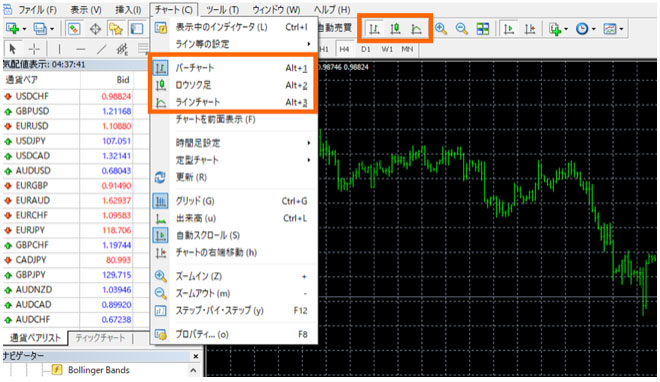The image size is (660, 382).
Task: Select the H4 timeframe button
Action: click(x=344, y=49)
